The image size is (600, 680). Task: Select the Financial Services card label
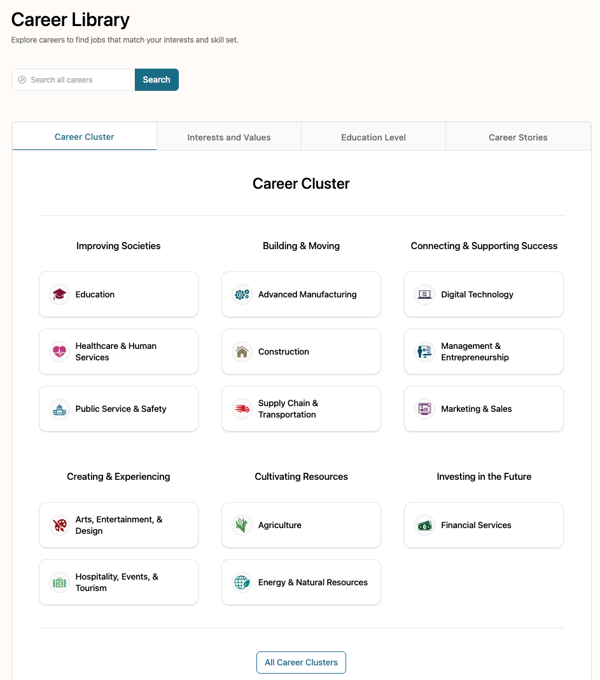coord(476,525)
